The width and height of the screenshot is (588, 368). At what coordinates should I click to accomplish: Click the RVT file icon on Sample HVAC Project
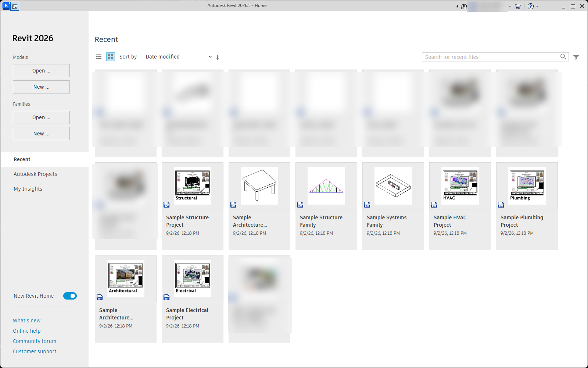(434, 205)
